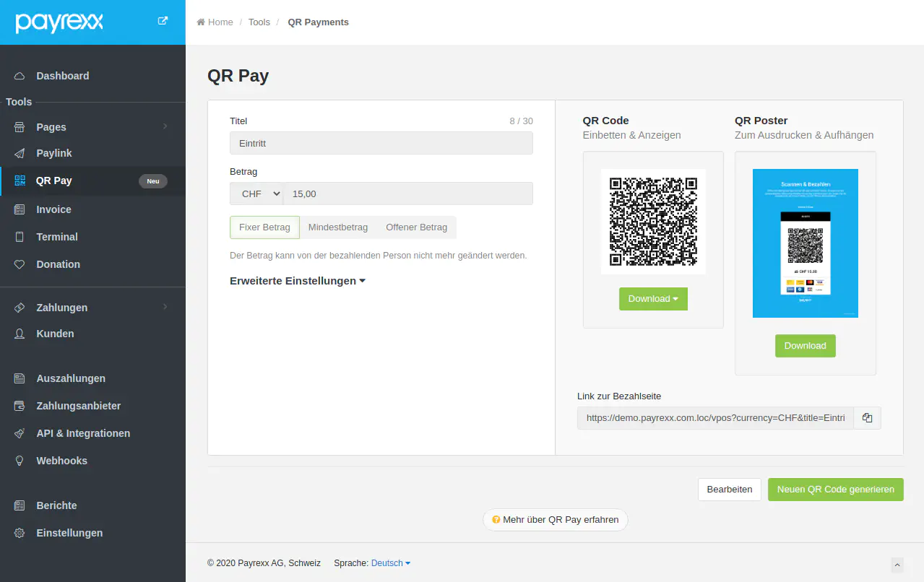Switch amount type to Mindestbetrag
The height and width of the screenshot is (582, 924).
point(337,227)
